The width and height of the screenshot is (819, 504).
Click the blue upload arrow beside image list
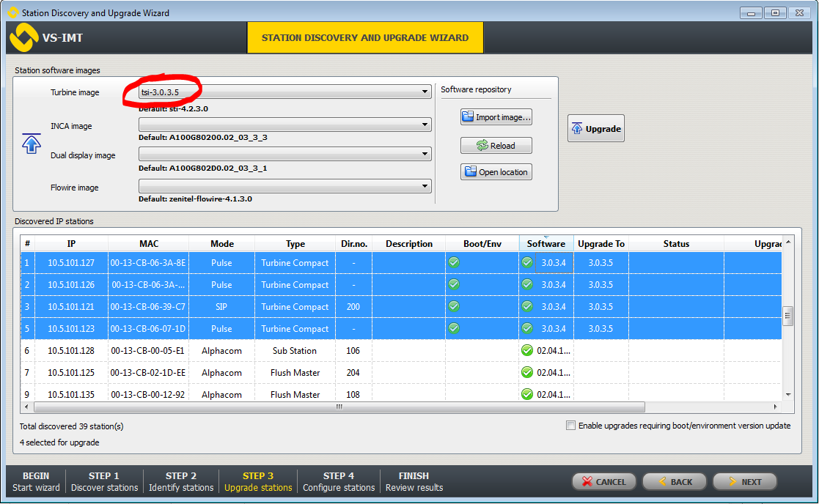click(x=32, y=143)
